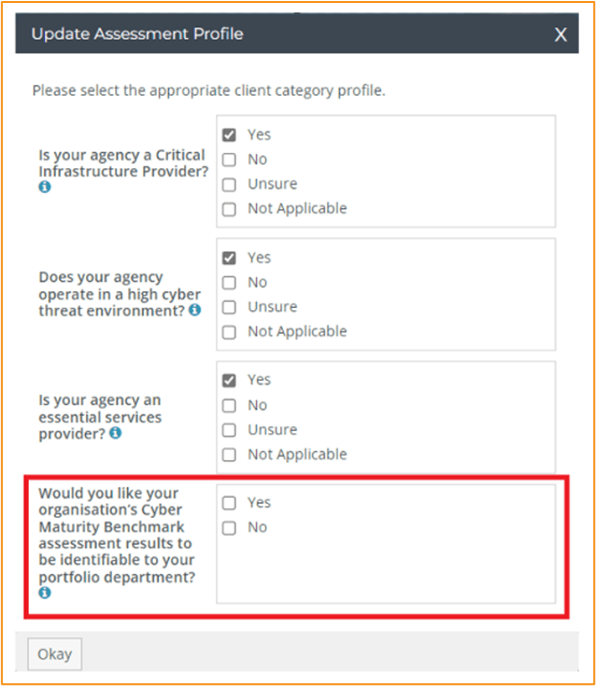This screenshot has width=596, height=686.
Task: Select Unsure for essential services provider
Action: pos(229,430)
